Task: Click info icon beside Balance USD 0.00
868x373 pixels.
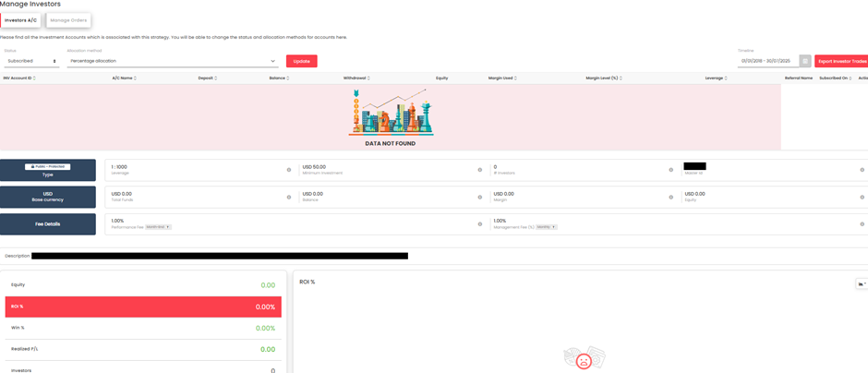Action: (x=479, y=197)
